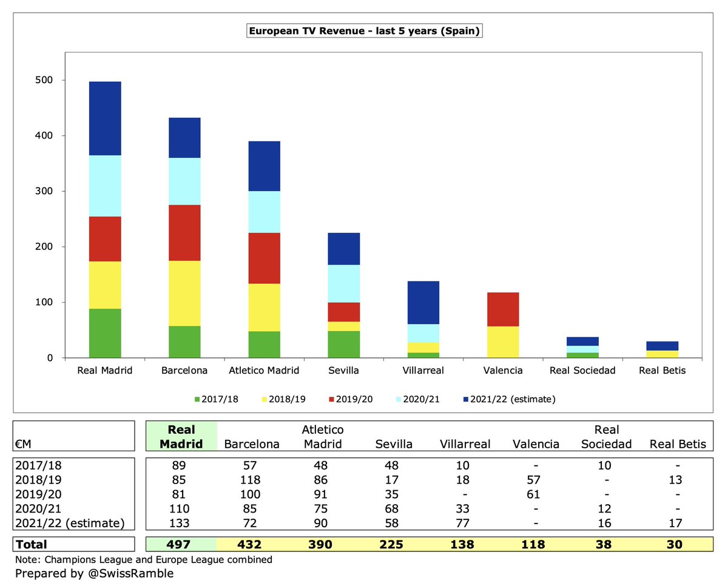
Task: Click the Sevilla x-axis label
Action: point(343,370)
